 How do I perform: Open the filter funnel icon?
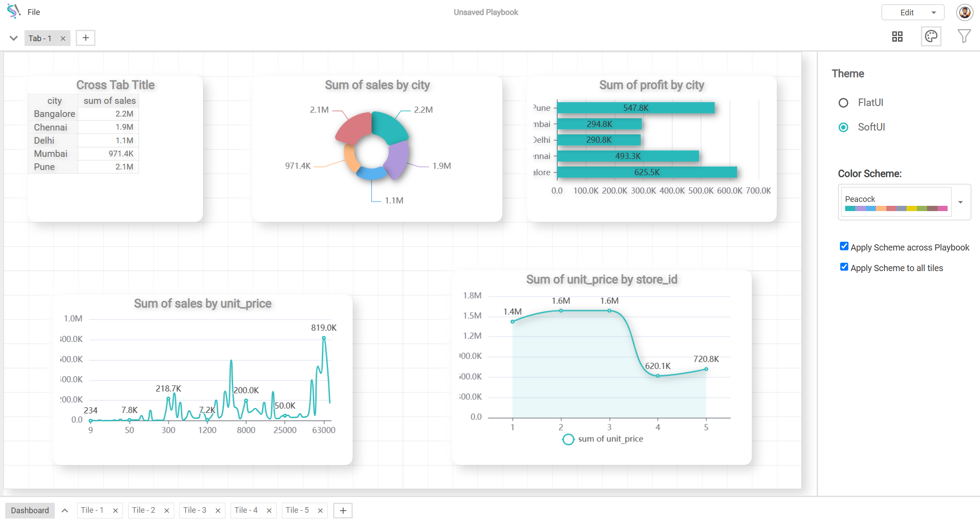[x=964, y=36]
